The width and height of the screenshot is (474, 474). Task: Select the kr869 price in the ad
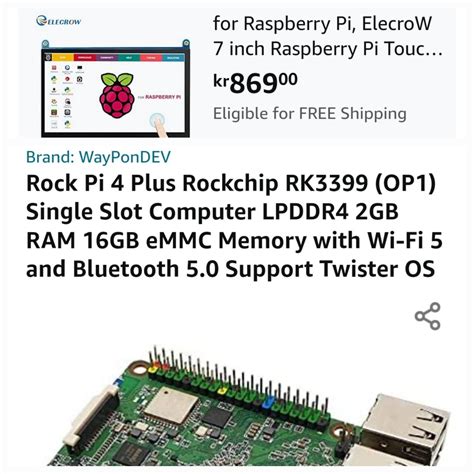click(255, 83)
